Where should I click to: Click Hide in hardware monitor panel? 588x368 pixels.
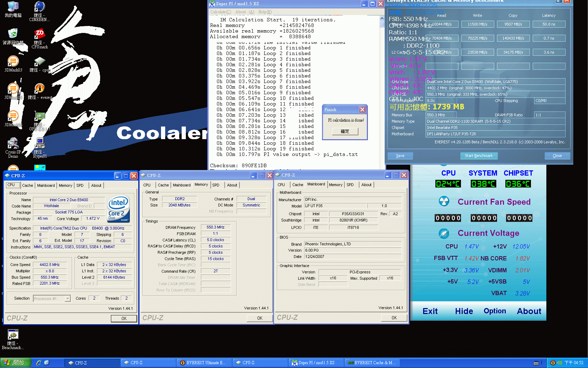coord(464,311)
